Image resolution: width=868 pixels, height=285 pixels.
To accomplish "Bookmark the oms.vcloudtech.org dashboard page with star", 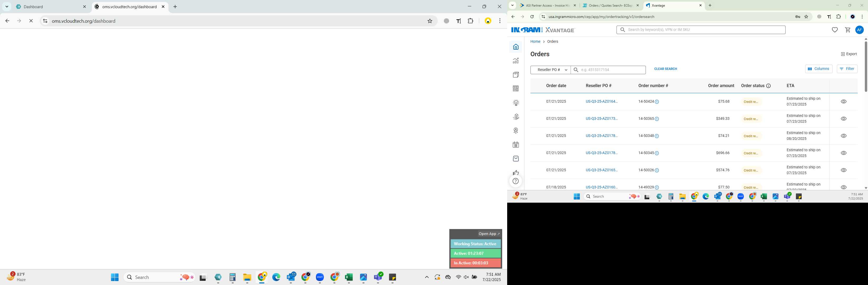I will 430,21.
